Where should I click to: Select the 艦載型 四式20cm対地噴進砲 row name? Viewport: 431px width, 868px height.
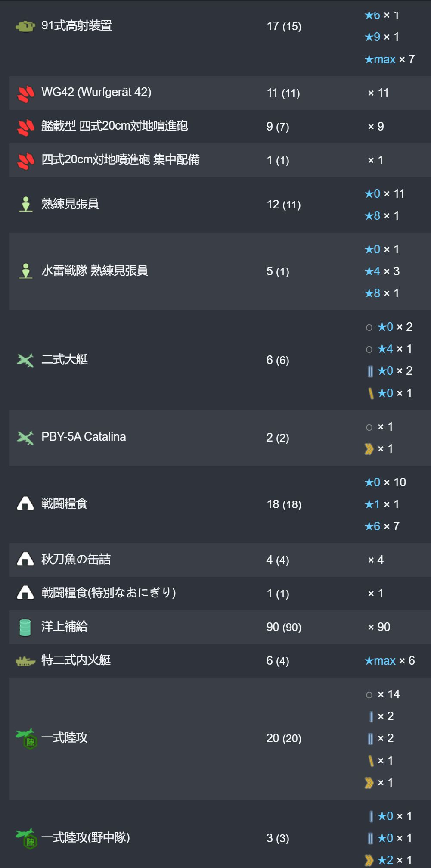(x=115, y=126)
